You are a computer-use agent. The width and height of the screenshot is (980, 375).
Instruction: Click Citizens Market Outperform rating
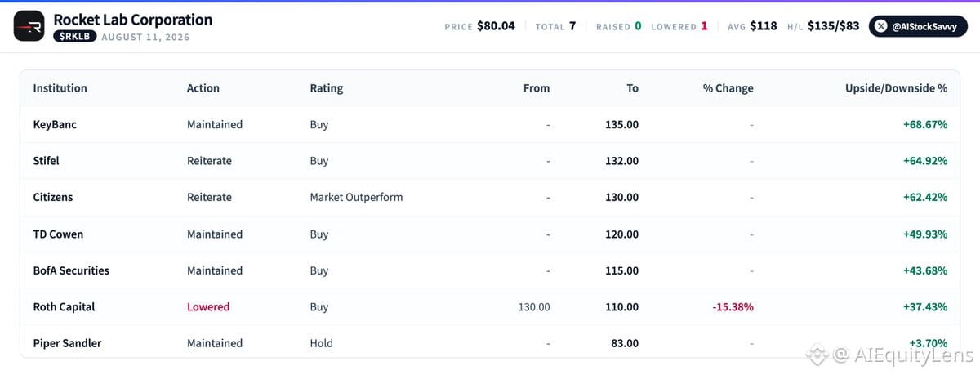click(356, 197)
